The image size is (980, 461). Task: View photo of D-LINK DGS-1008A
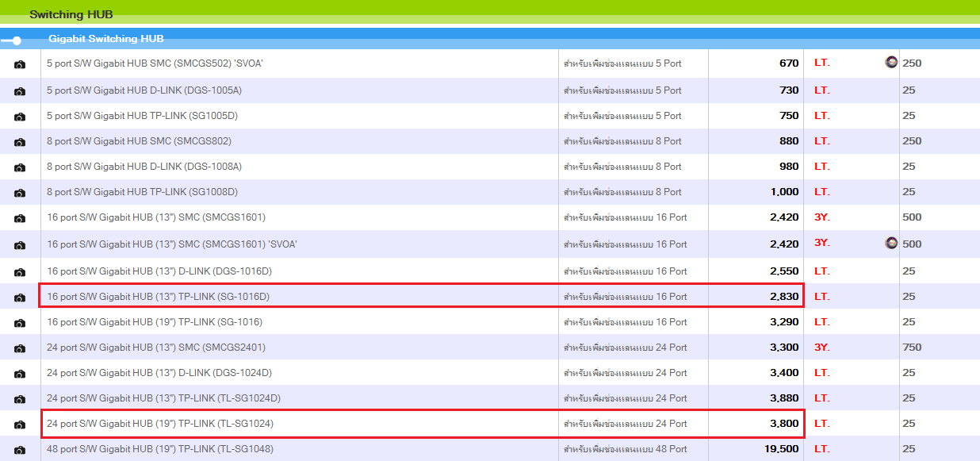(20, 167)
